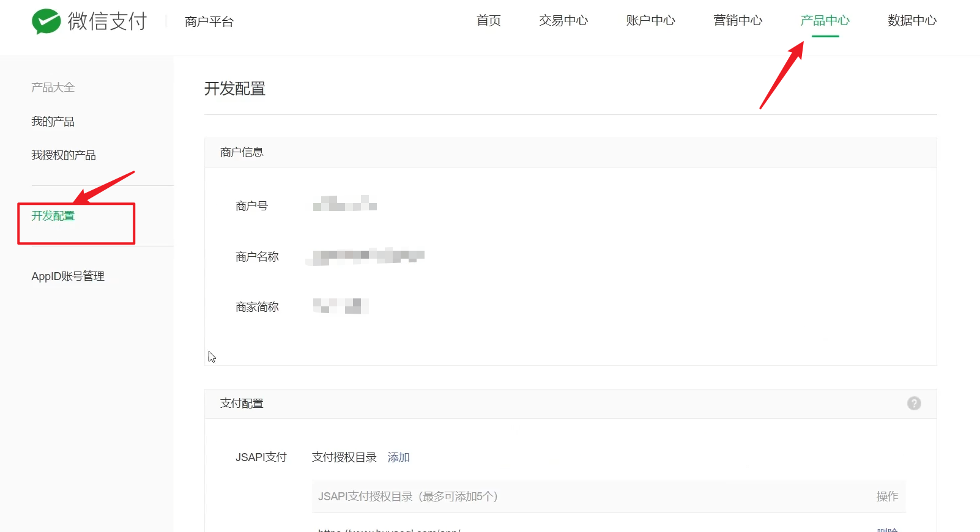
Task: Click the blurred 商户名称 value
Action: (365, 256)
